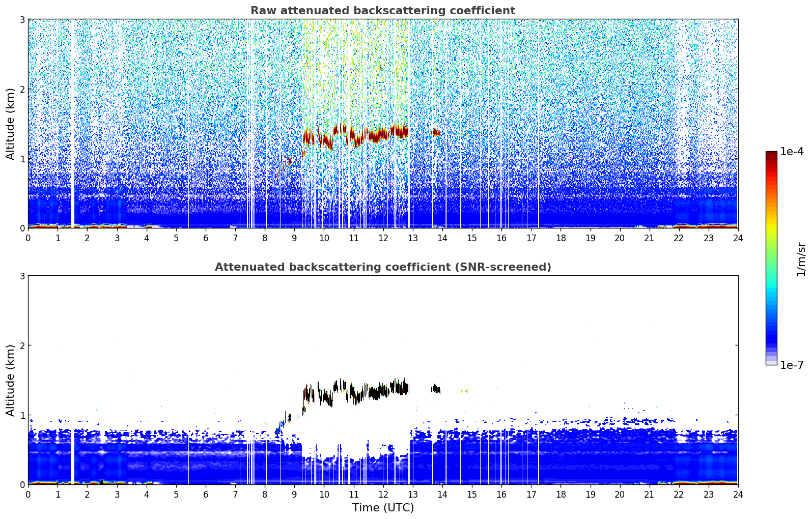812x519 pixels.
Task: Click the '3' tick on bottom time axis
Action: pyautogui.click(x=117, y=494)
